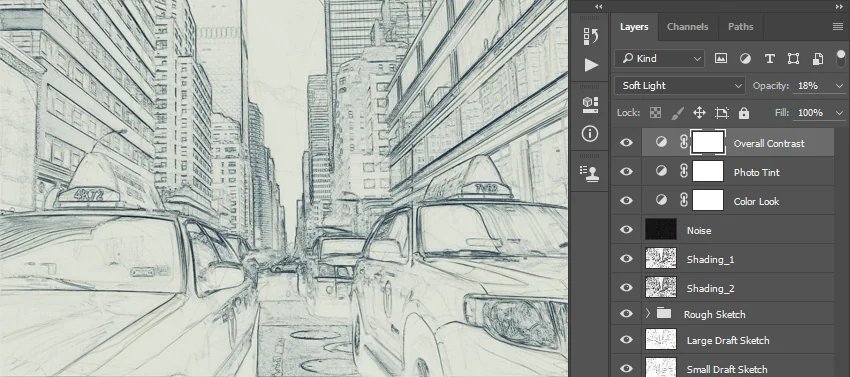This screenshot has height=377, width=850.
Task: Hide the Color Look layer
Action: (x=626, y=200)
